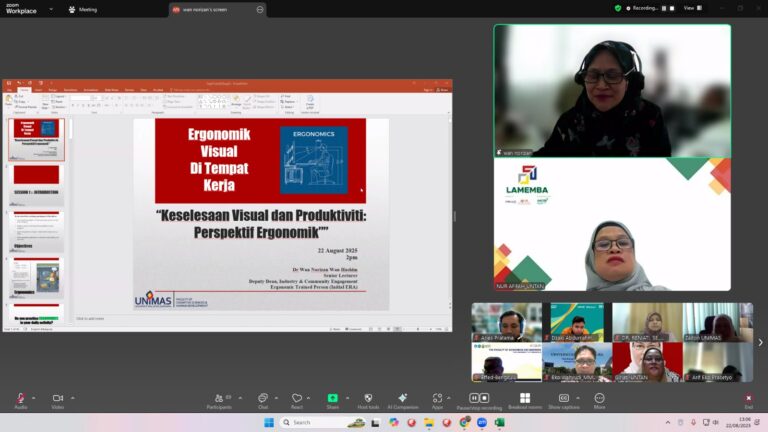This screenshot has width=768, height=432.
Task: Open the React emoji menu
Action: coord(297,398)
